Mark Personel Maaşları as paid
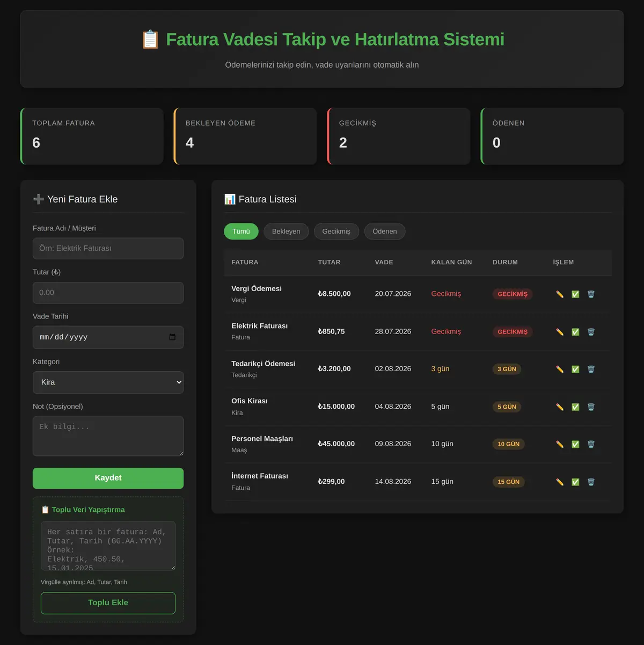The image size is (644, 645). [575, 445]
